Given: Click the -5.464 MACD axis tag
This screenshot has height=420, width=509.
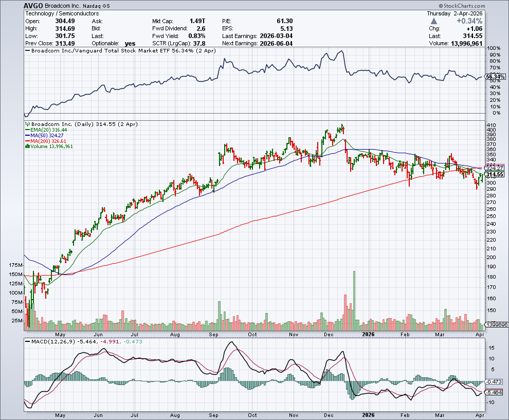Looking at the screenshot, I should pos(495,393).
